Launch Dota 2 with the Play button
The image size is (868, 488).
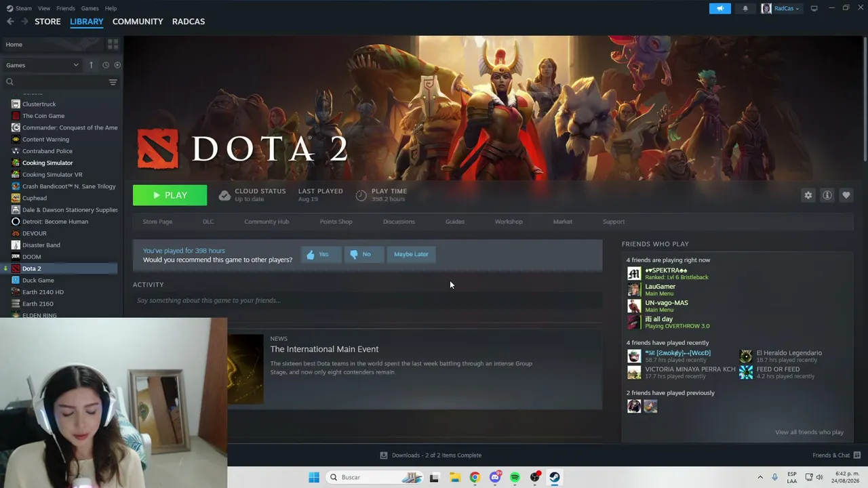pos(170,195)
